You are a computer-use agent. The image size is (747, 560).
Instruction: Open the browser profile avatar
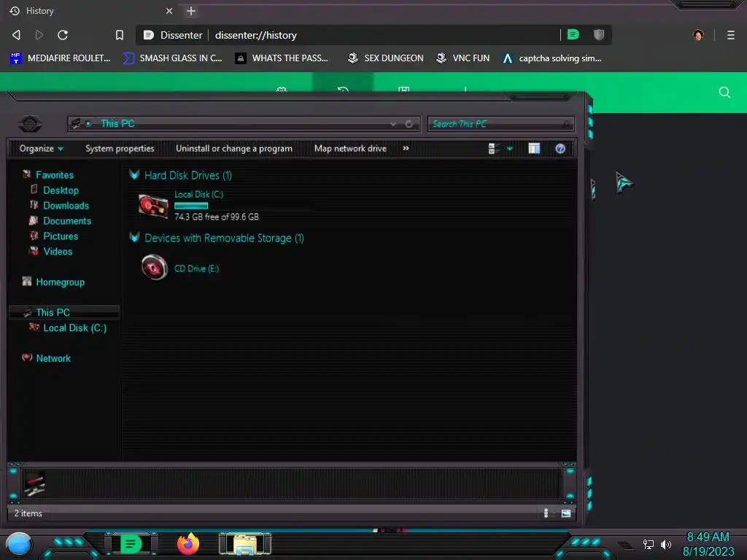click(x=698, y=35)
